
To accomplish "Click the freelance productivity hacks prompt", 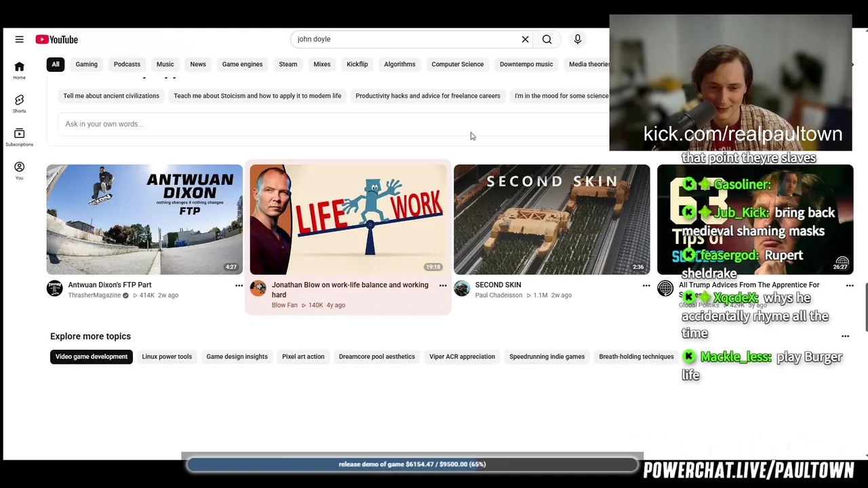I will (428, 96).
